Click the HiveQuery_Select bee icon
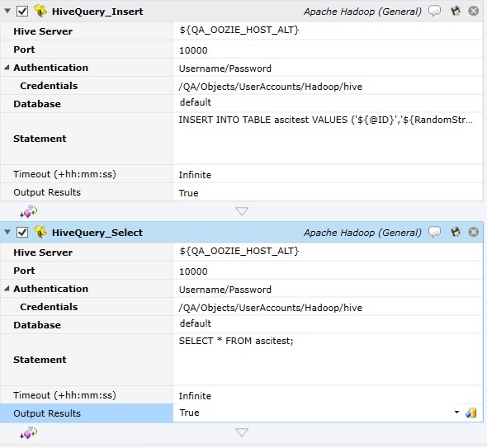 coord(40,232)
